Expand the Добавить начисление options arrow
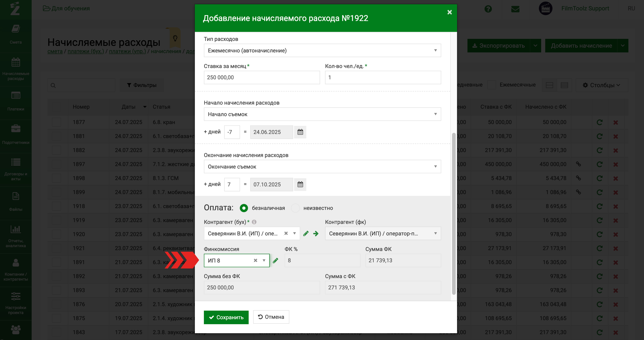Image resolution: width=644 pixels, height=340 pixels. (623, 45)
